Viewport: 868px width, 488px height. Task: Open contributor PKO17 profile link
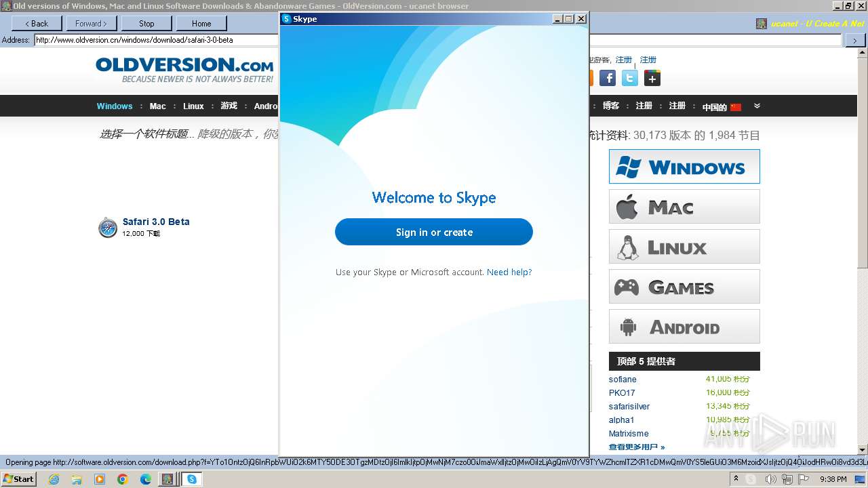(x=622, y=393)
